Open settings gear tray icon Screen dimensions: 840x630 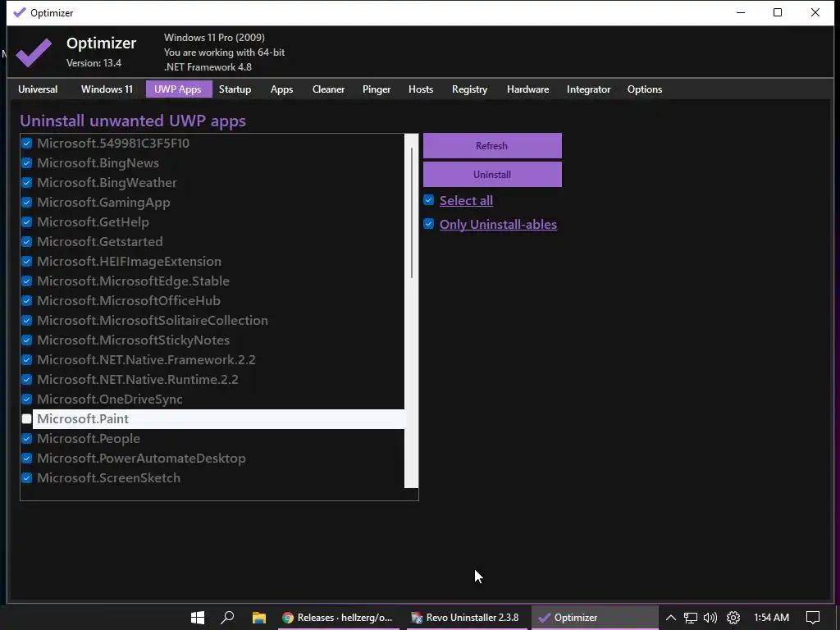(x=733, y=618)
